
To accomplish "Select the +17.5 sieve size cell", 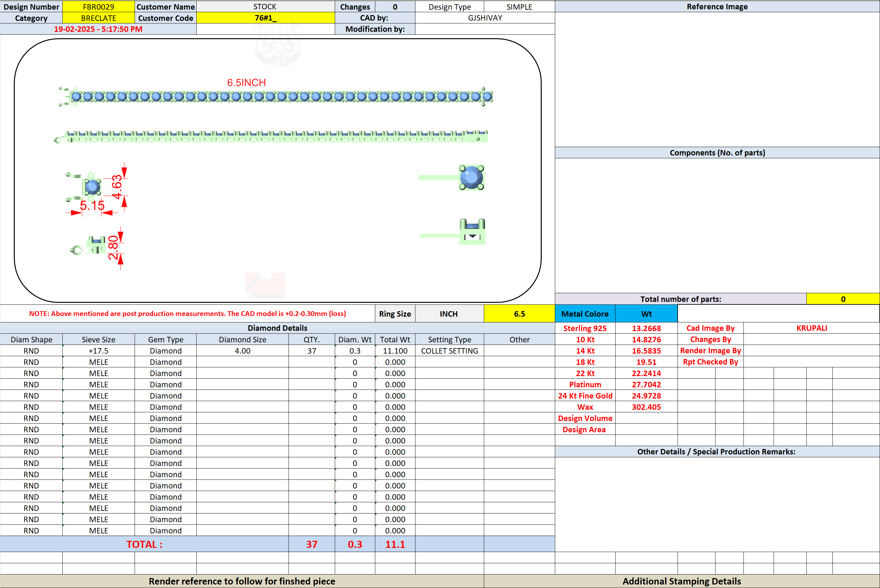I will (98, 351).
